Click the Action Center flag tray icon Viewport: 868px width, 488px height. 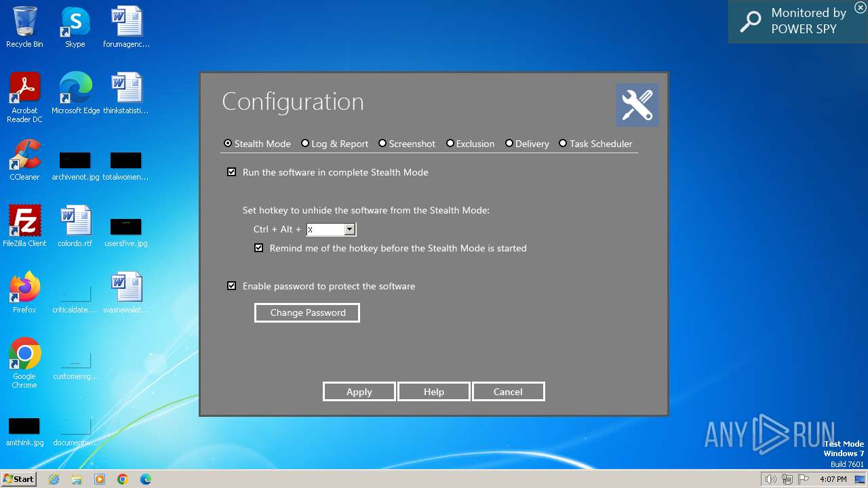pos(804,479)
